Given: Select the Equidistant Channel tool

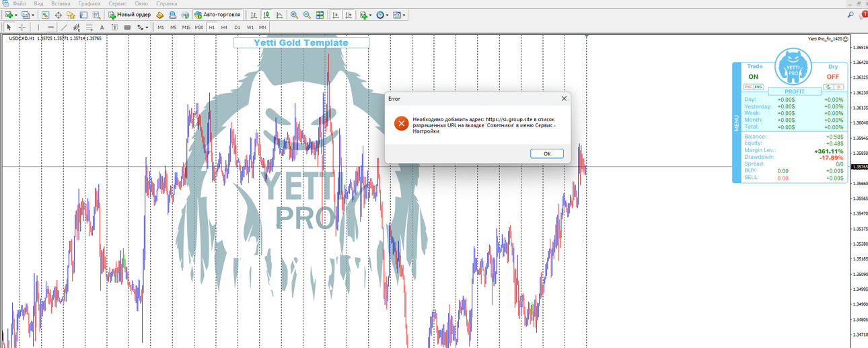Looking at the screenshot, I should (77, 28).
